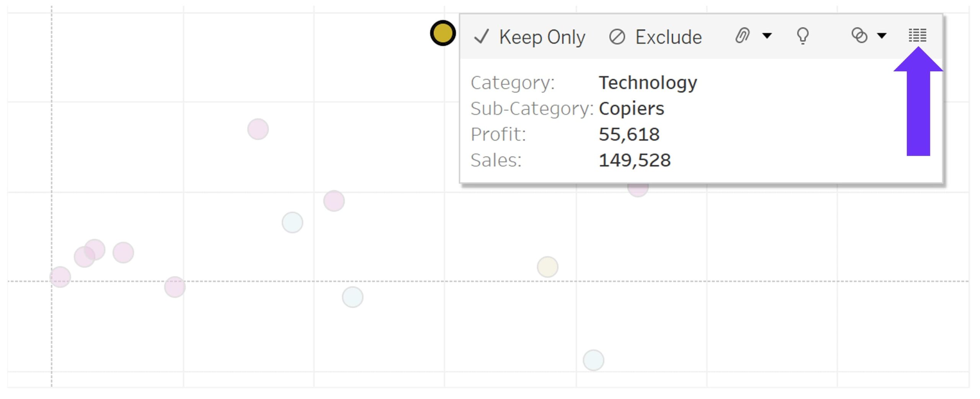980x399 pixels.
Task: Click the Sub-Category field label in the tooltip
Action: pyautogui.click(x=532, y=108)
